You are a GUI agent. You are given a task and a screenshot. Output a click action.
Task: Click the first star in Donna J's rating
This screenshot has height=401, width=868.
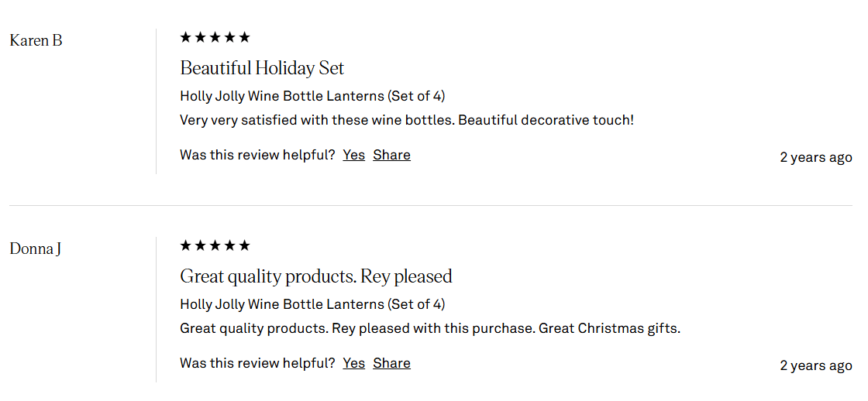click(186, 245)
